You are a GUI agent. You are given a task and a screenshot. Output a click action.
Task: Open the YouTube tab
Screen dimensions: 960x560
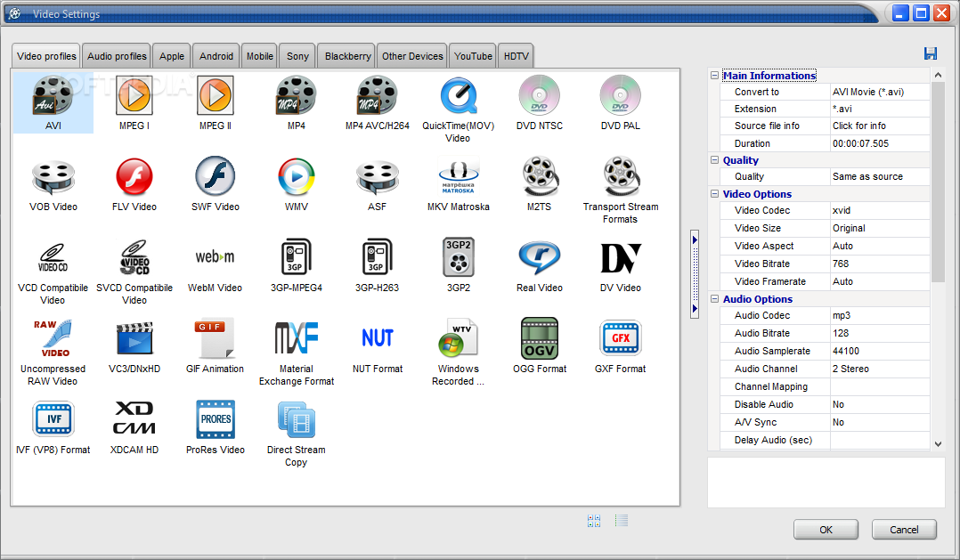click(x=473, y=56)
